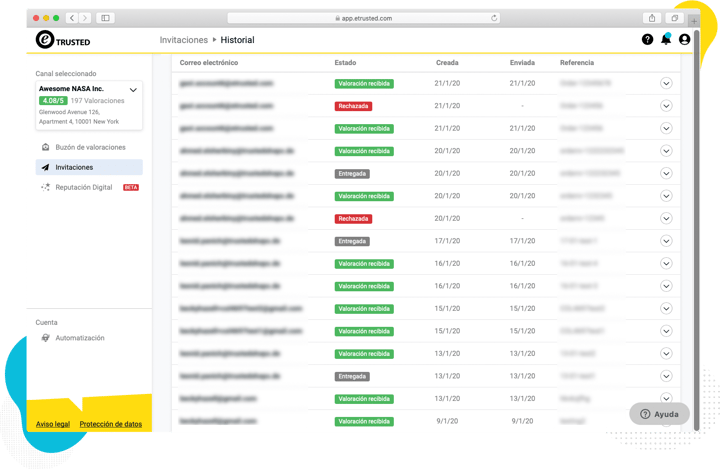Open the Aviso legal link

(x=53, y=424)
